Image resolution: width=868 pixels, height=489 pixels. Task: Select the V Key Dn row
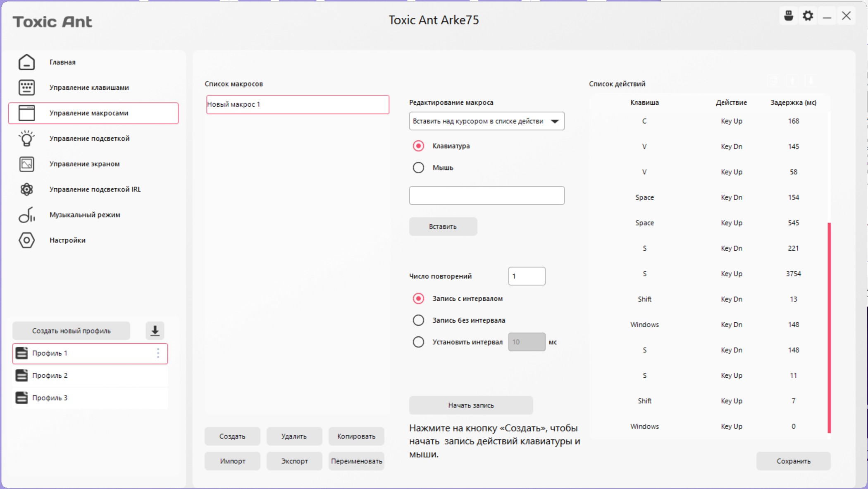click(x=709, y=146)
